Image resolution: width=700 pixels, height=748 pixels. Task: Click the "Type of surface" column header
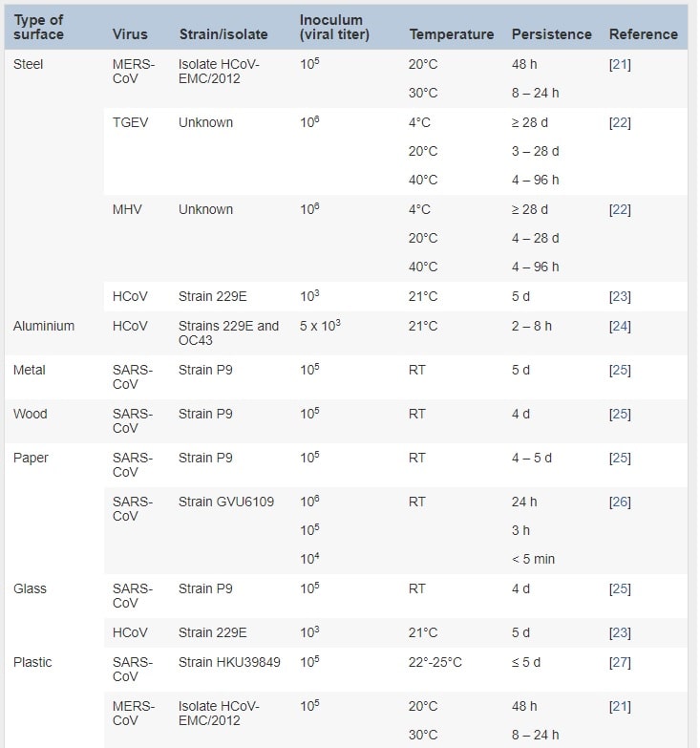(39, 27)
